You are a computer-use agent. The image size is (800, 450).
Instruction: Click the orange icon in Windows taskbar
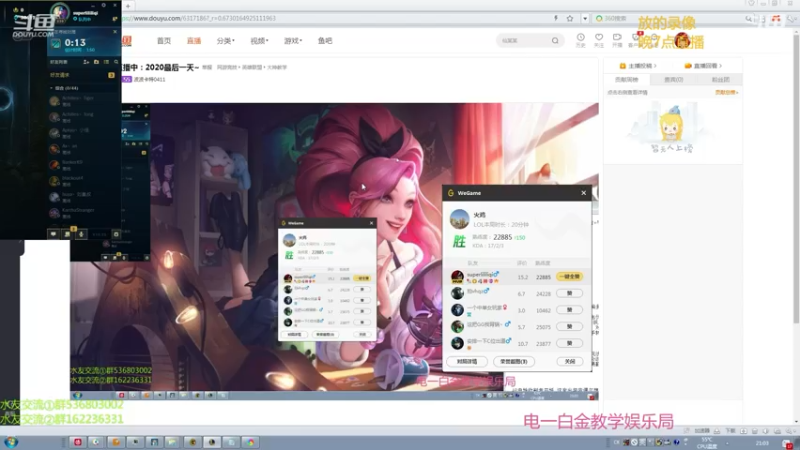(116, 442)
